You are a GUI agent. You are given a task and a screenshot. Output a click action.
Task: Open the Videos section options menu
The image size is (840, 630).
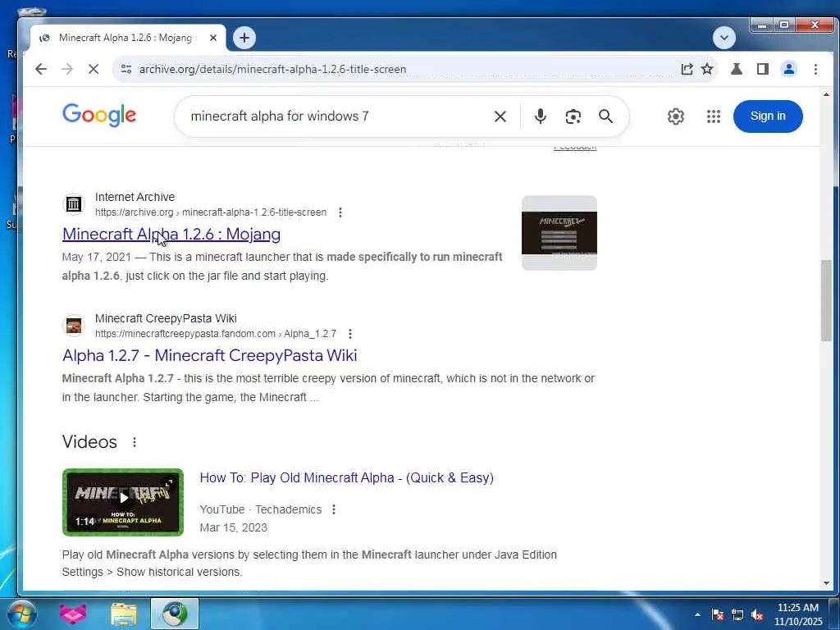point(135,442)
